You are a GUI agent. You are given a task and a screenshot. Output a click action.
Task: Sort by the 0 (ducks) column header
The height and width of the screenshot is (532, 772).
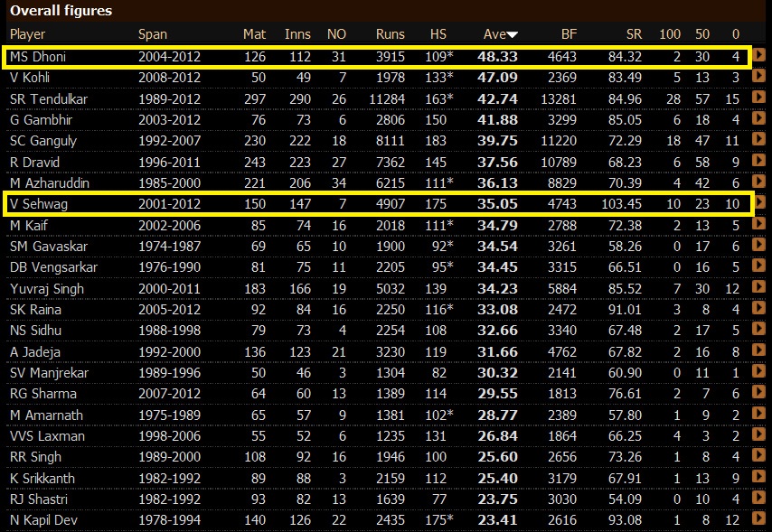pyautogui.click(x=736, y=34)
